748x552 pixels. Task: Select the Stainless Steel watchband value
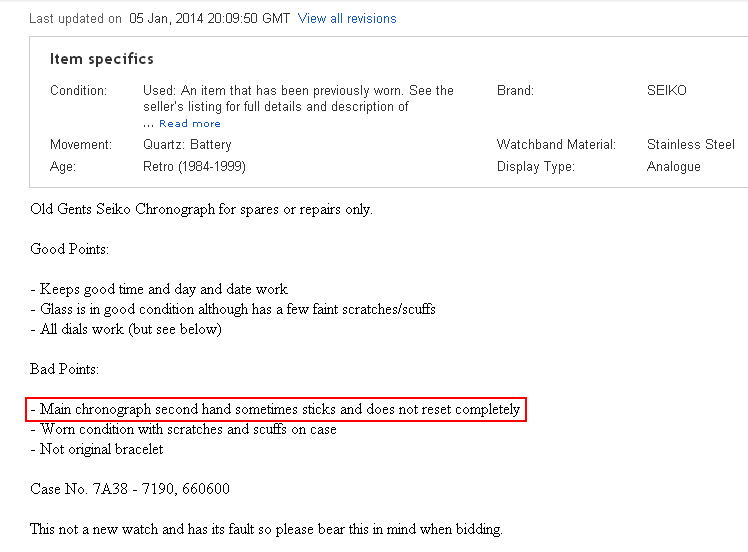click(x=690, y=144)
